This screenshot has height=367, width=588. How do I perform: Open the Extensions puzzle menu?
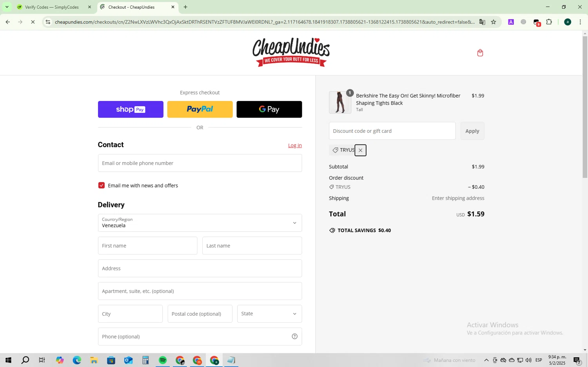click(x=549, y=22)
